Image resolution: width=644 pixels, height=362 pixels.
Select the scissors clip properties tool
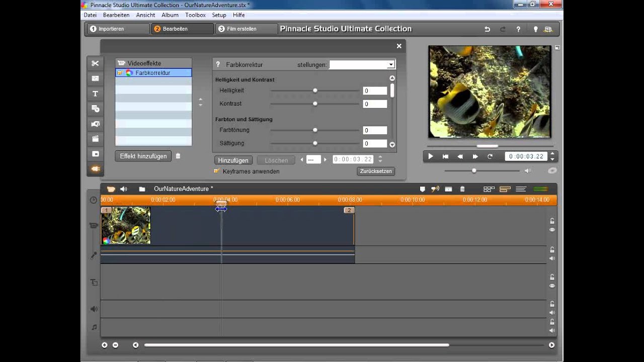pyautogui.click(x=95, y=63)
